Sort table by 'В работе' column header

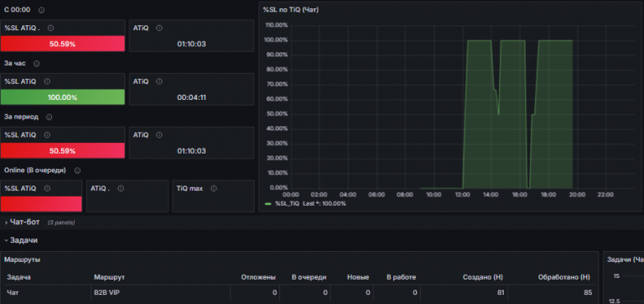coord(402,277)
